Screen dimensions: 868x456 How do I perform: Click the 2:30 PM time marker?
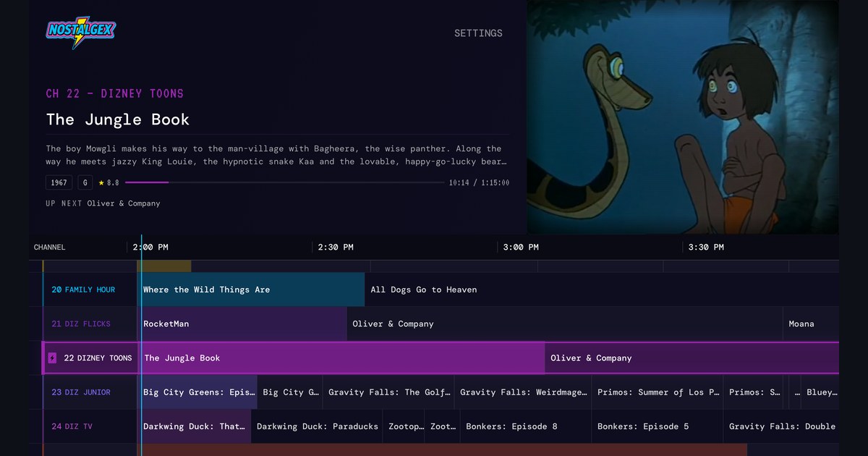click(x=336, y=247)
